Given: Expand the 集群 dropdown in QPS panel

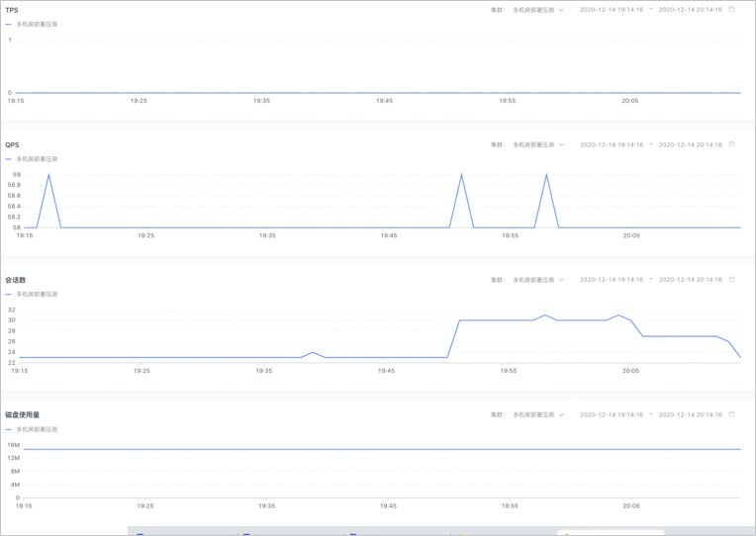Looking at the screenshot, I should [x=537, y=145].
